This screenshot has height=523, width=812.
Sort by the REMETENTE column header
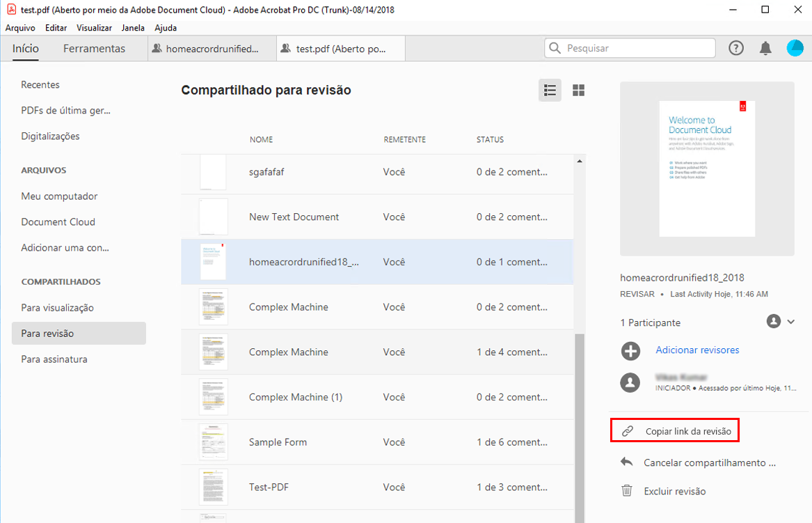[404, 139]
